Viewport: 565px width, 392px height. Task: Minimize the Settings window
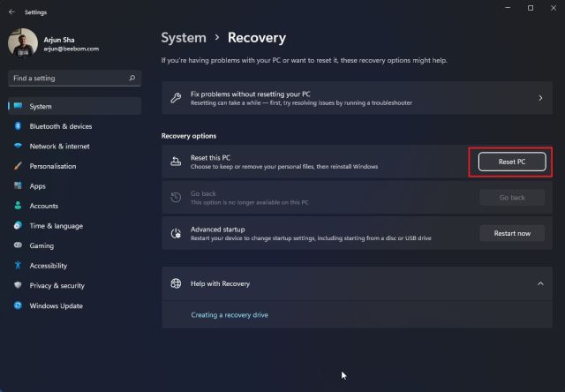[x=508, y=8]
